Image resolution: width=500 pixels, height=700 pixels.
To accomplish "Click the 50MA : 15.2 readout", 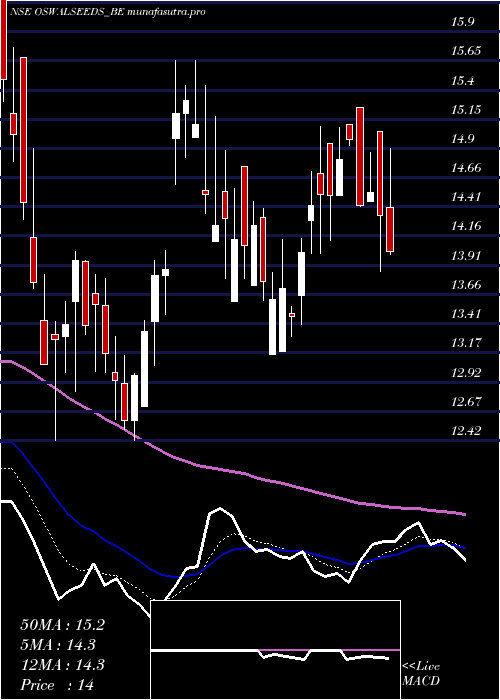I will pos(62,625).
